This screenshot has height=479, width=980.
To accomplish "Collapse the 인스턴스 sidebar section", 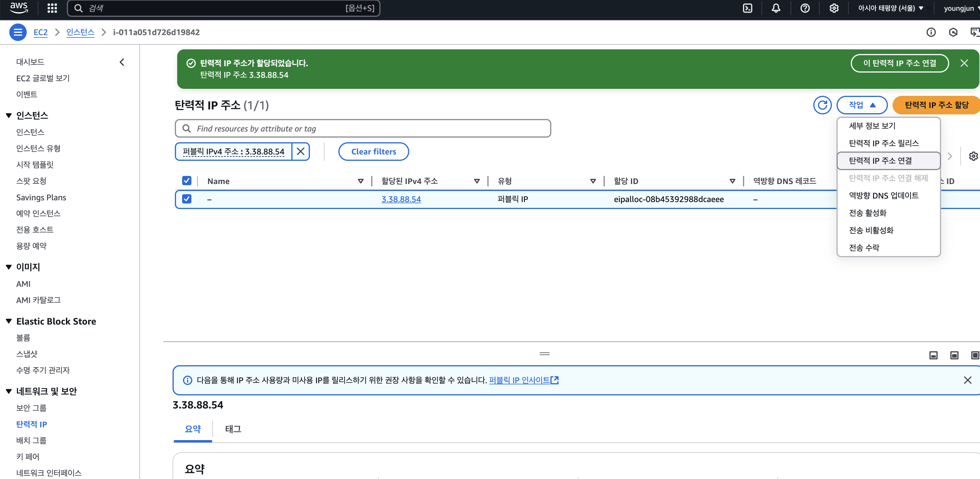I will click(x=9, y=116).
